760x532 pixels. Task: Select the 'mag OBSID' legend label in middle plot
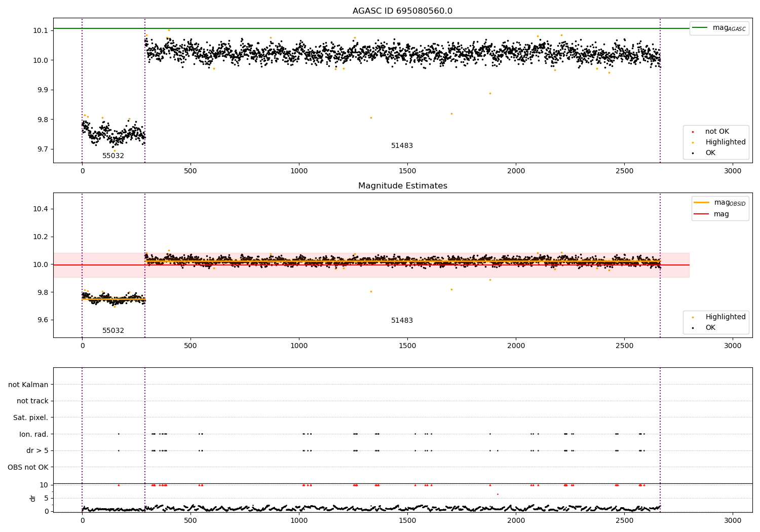click(x=730, y=203)
